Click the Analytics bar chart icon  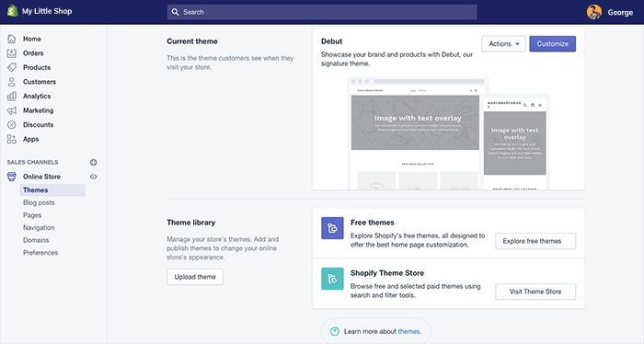point(11,96)
